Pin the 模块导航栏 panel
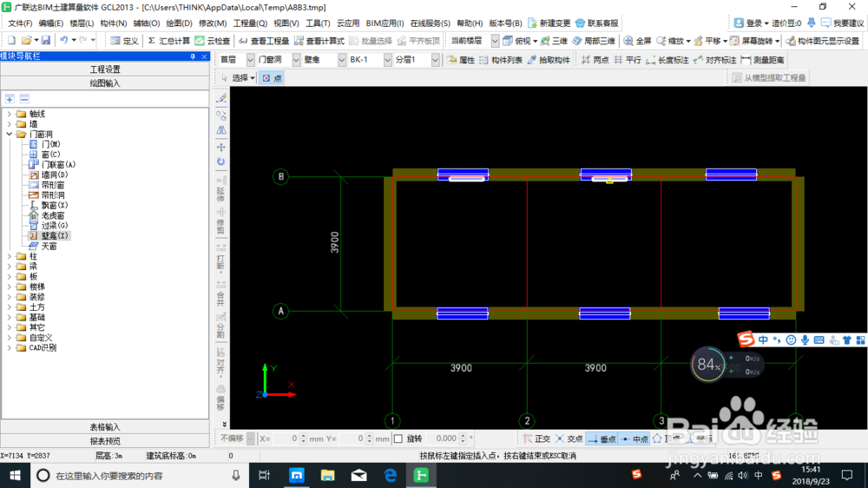Screen dimensions: 868x488 [x=193, y=56]
